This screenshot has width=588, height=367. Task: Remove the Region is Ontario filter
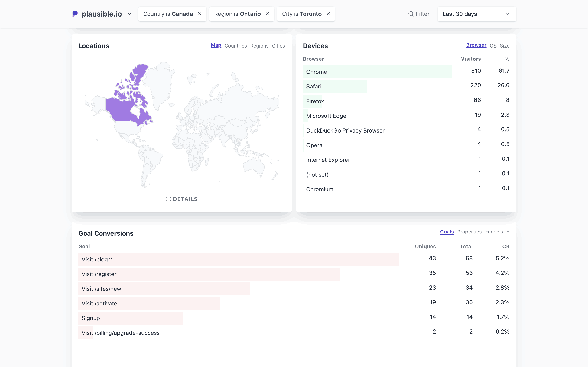267,14
